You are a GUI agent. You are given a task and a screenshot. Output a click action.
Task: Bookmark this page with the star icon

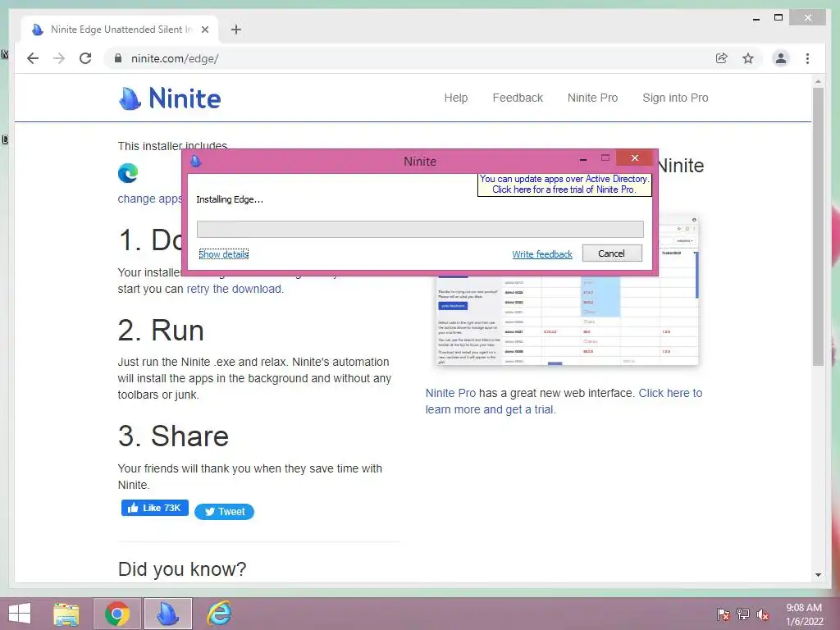tap(748, 58)
